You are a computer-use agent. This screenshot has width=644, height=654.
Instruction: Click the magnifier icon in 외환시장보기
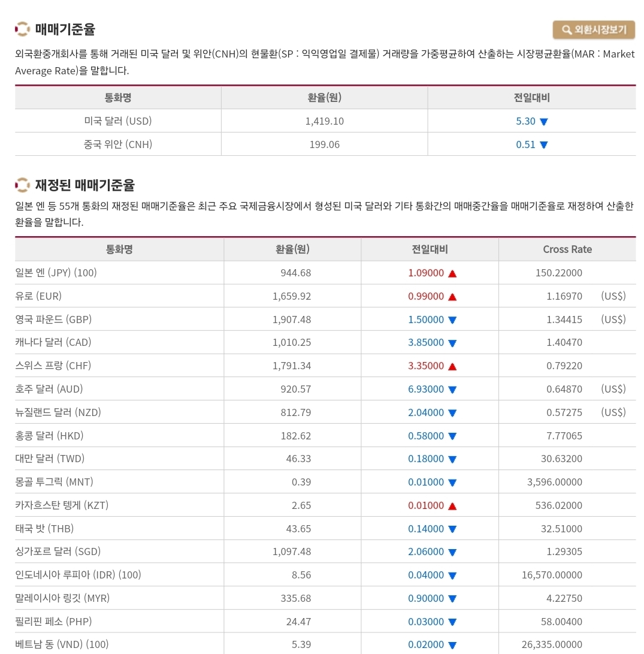point(567,29)
